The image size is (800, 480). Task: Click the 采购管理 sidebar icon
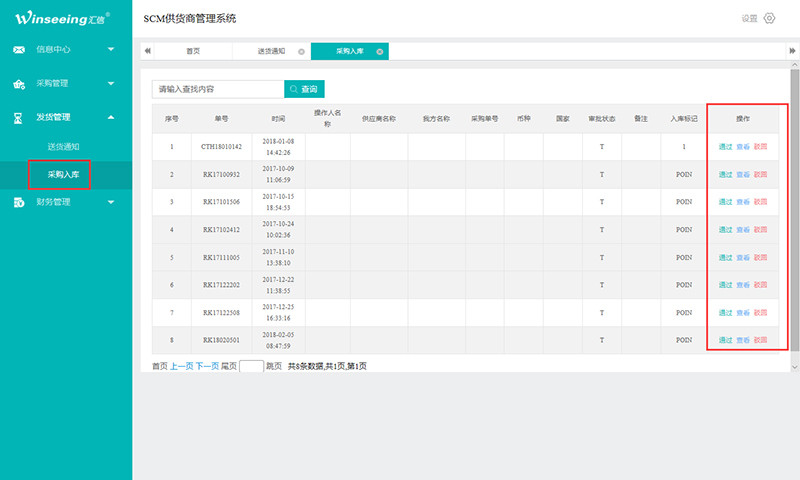[x=19, y=84]
